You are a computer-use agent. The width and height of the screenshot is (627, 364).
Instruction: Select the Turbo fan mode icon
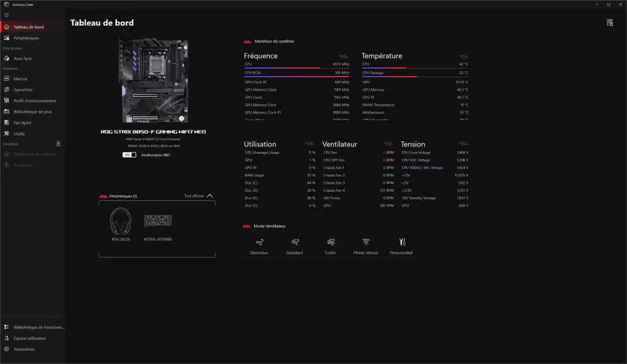point(330,242)
